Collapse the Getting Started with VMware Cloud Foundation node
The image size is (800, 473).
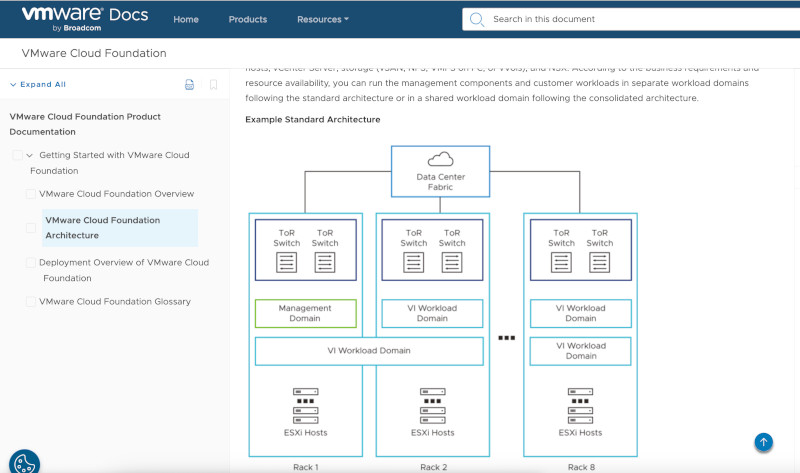30,155
